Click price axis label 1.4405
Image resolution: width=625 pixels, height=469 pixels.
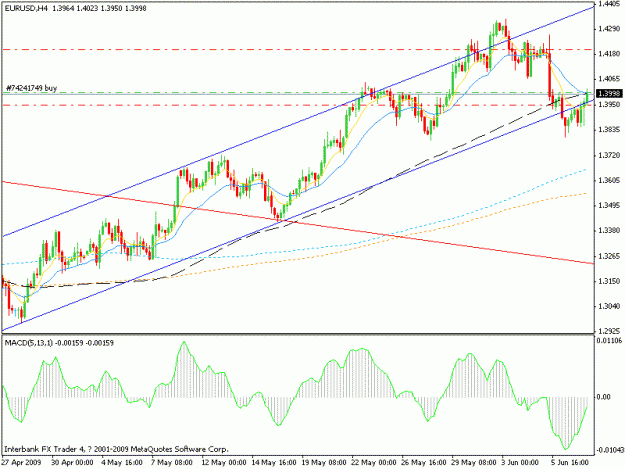click(x=610, y=4)
